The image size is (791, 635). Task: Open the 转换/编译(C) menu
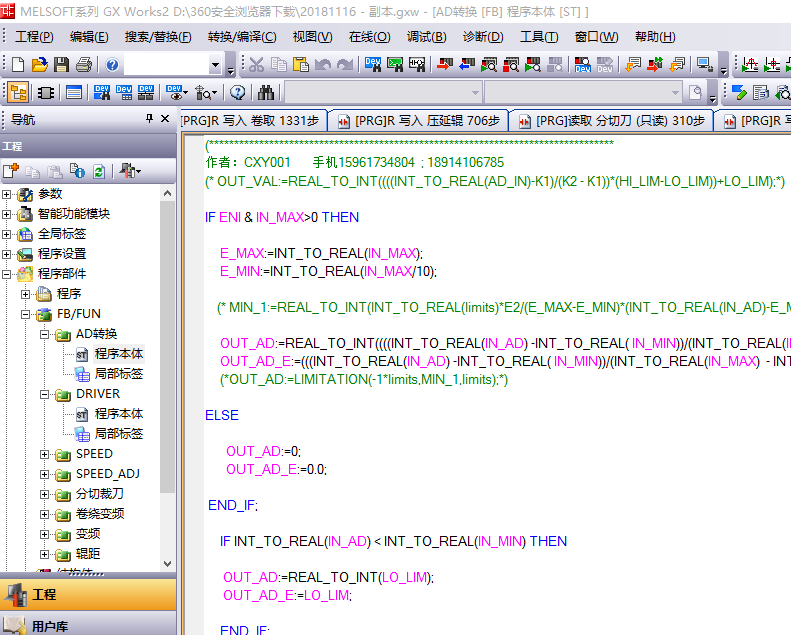[x=242, y=37]
